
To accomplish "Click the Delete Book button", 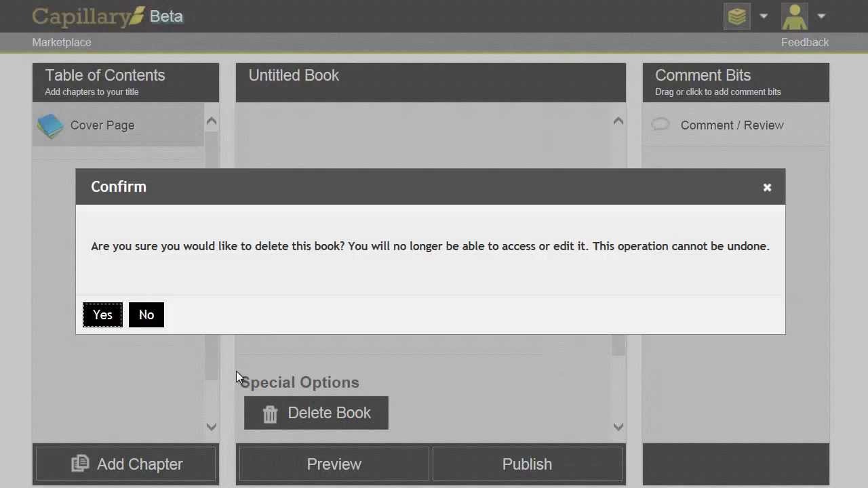I will 316,413.
